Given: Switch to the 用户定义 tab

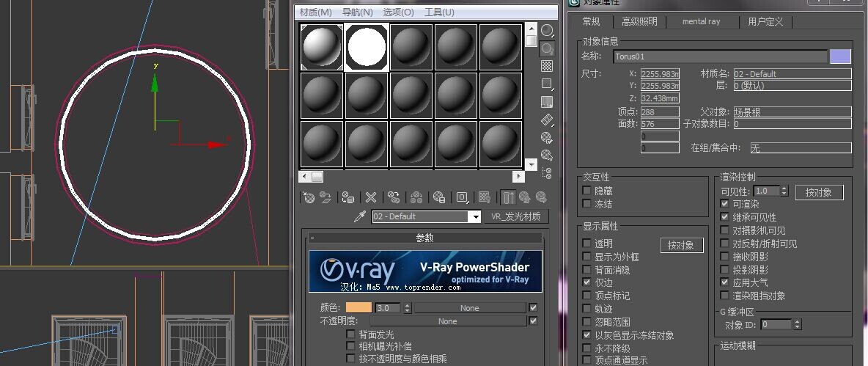Looking at the screenshot, I should (765, 21).
